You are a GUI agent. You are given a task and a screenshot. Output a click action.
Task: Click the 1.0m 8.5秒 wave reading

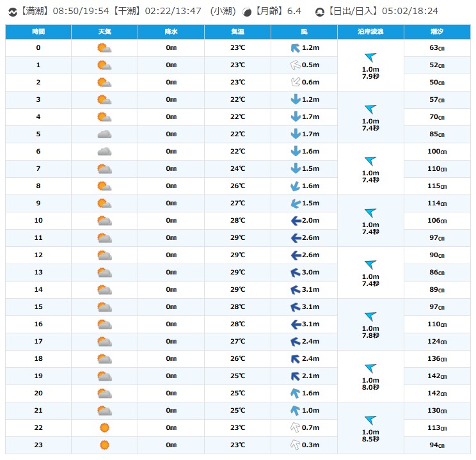point(370,436)
